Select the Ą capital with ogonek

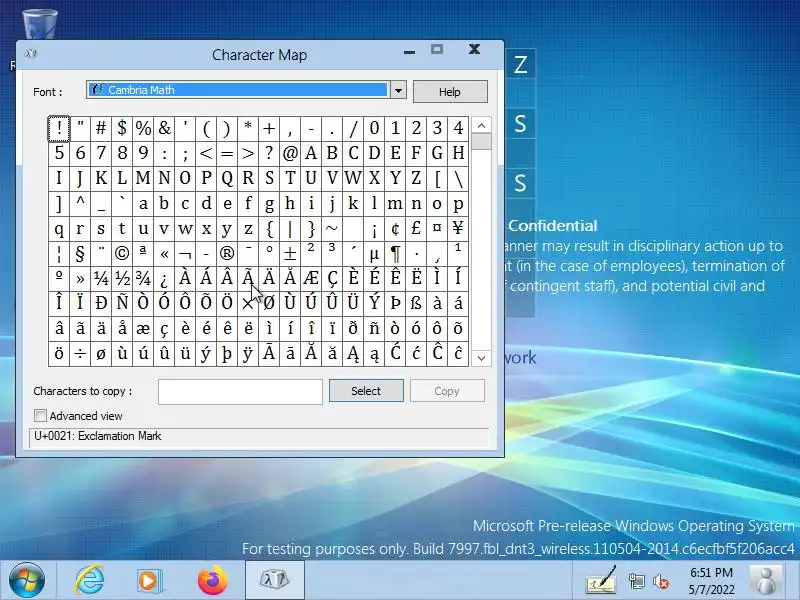coord(353,354)
